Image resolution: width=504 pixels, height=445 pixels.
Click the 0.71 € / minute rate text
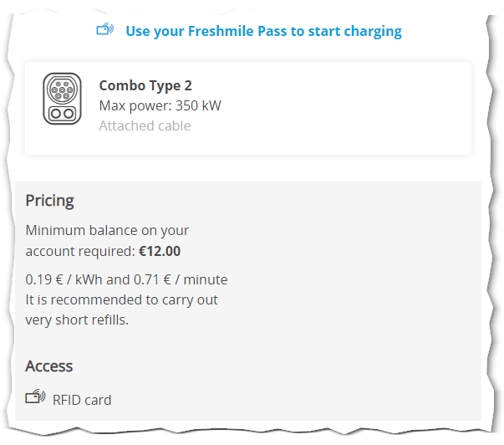click(x=181, y=279)
